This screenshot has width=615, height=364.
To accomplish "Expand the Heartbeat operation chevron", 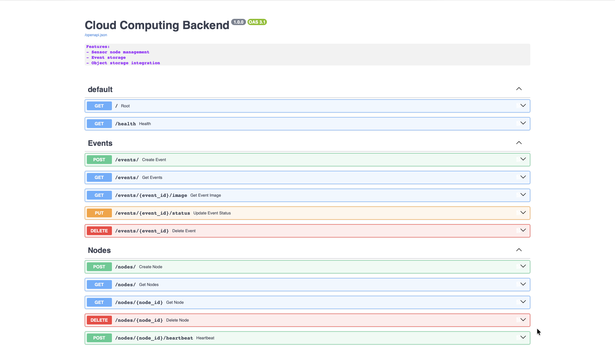I will coord(523,337).
